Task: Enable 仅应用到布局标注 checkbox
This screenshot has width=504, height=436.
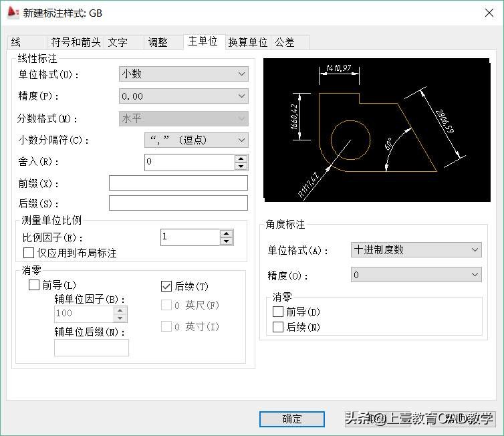Action: [x=29, y=253]
